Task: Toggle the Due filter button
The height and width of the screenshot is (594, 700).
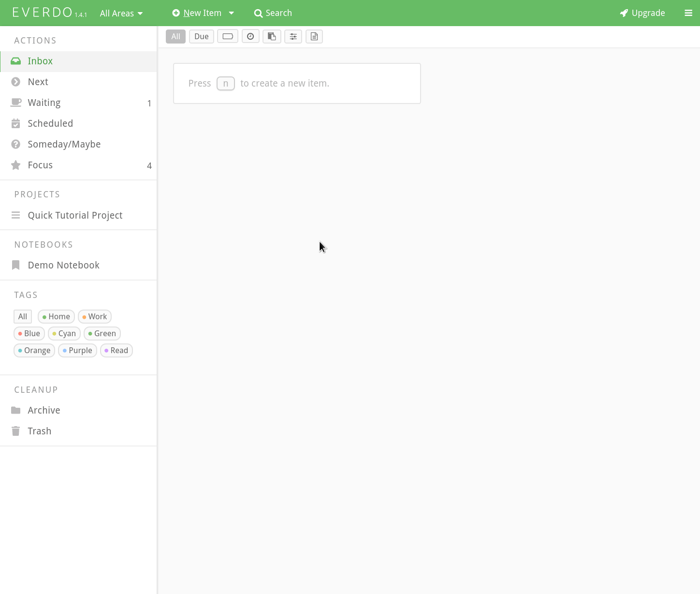Action: coord(202,36)
